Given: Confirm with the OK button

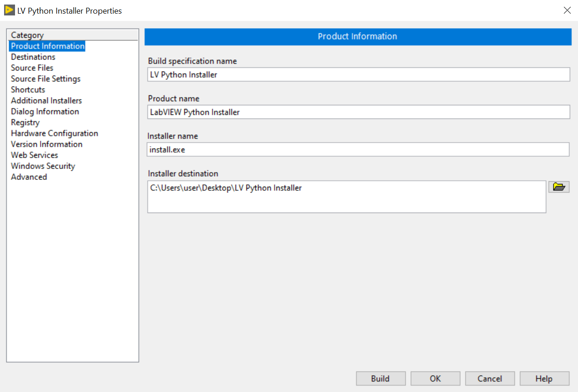Looking at the screenshot, I should [435, 378].
